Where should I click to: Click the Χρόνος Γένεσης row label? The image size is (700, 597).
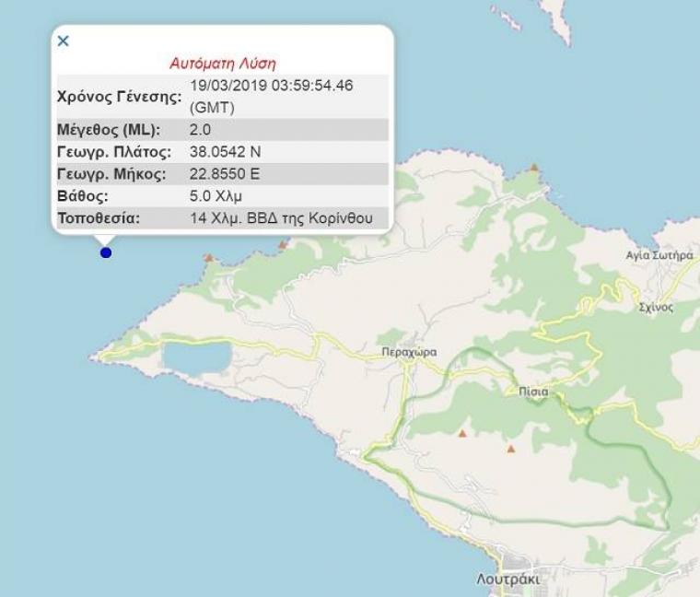click(120, 97)
